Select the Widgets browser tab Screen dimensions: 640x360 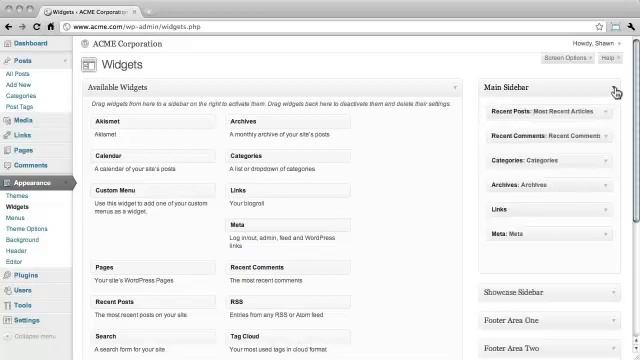(90, 12)
